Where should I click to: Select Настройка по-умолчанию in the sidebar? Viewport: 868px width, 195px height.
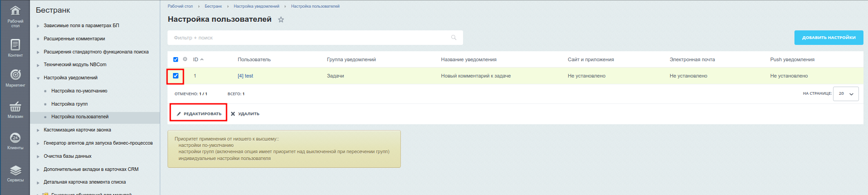point(79,91)
